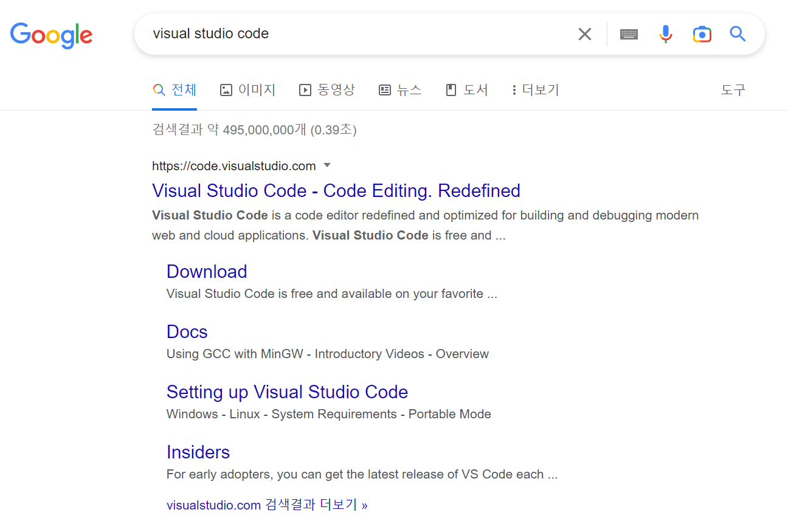Open the on-screen keyboard input tool
The width and height of the screenshot is (788, 532).
coord(629,34)
